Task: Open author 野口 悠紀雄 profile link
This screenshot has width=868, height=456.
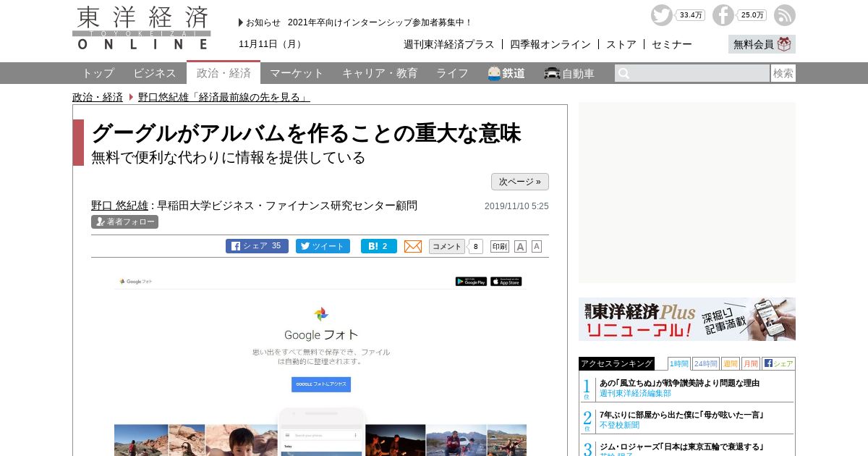Action: [x=119, y=206]
